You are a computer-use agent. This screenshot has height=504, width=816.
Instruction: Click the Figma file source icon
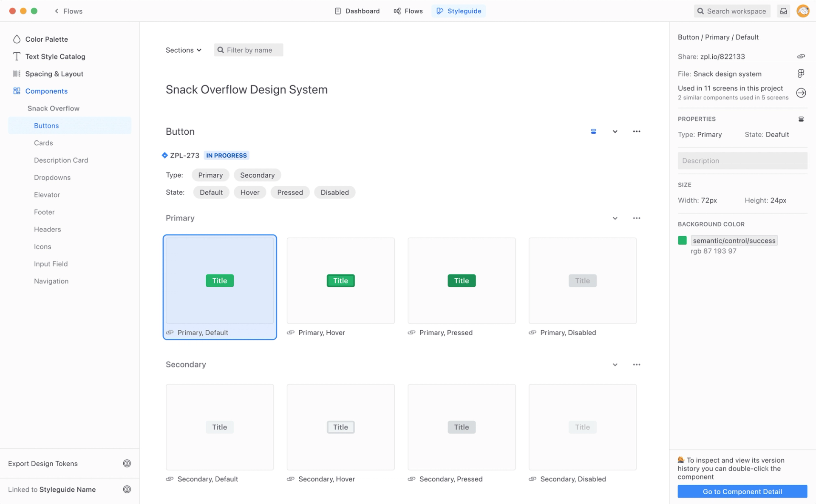pos(801,74)
